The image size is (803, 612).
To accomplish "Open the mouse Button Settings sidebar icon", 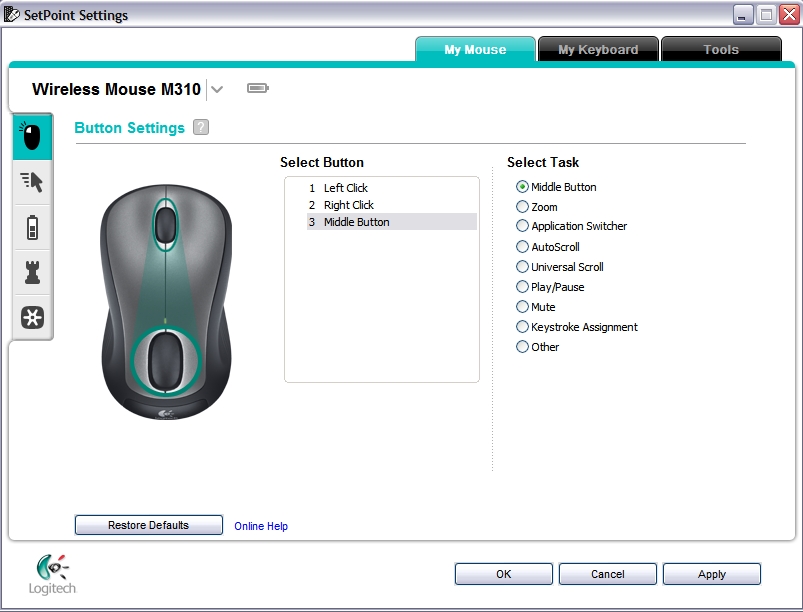I will click(x=32, y=137).
